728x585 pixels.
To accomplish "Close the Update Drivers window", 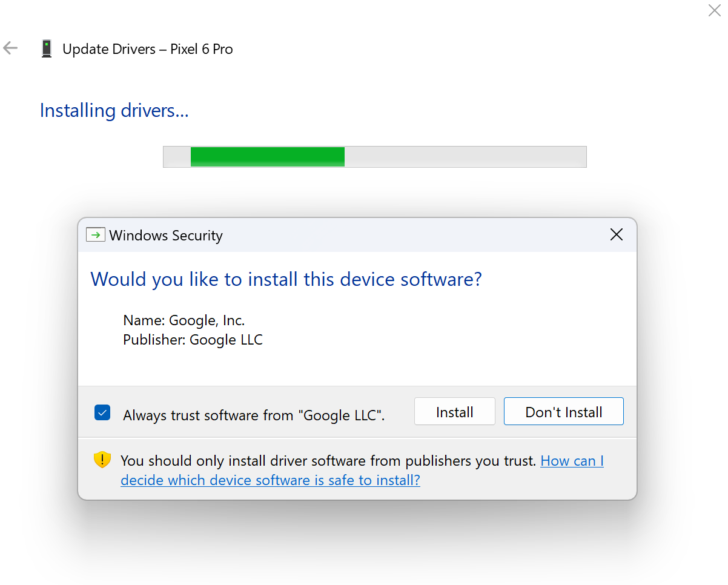I will click(x=714, y=10).
